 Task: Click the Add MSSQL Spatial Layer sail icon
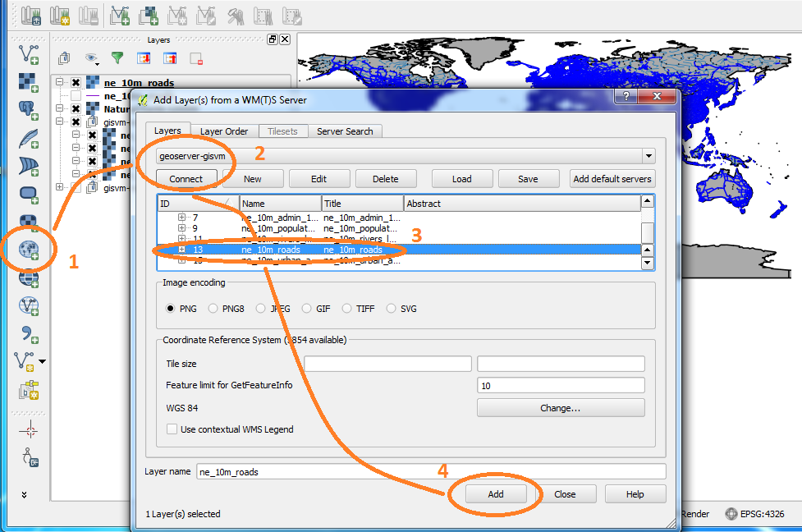pyautogui.click(x=29, y=166)
